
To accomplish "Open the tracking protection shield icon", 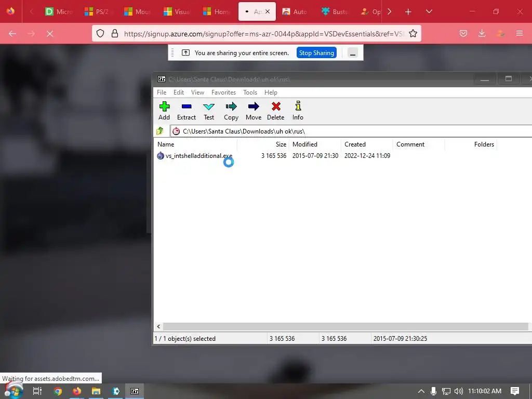I will (100, 33).
